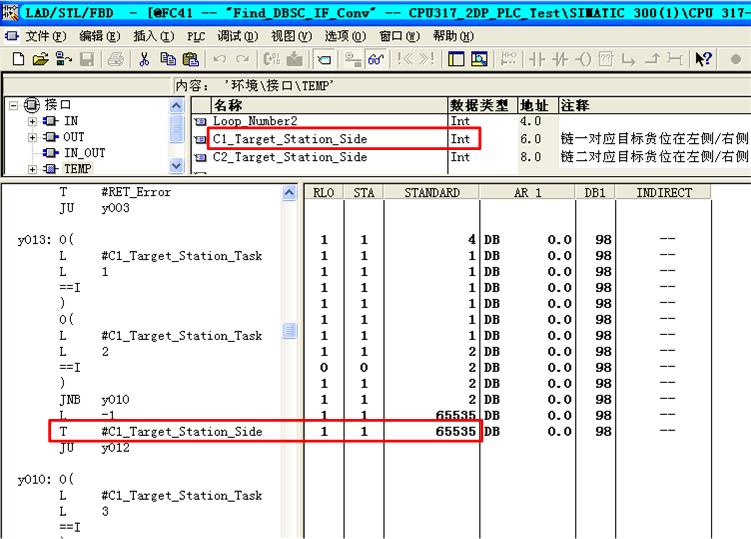Screen dimensions: 751x539
Task: Click the y013: O( label line
Action: click(x=46, y=239)
